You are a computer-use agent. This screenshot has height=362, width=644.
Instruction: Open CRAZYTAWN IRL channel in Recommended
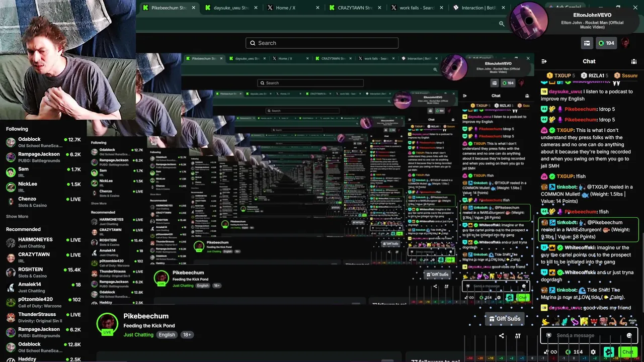[x=43, y=257]
